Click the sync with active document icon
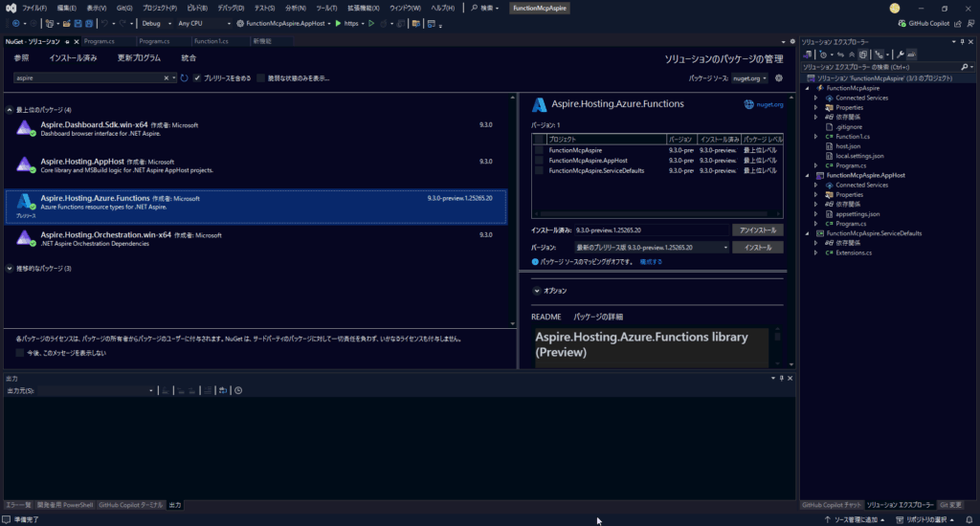 point(840,55)
